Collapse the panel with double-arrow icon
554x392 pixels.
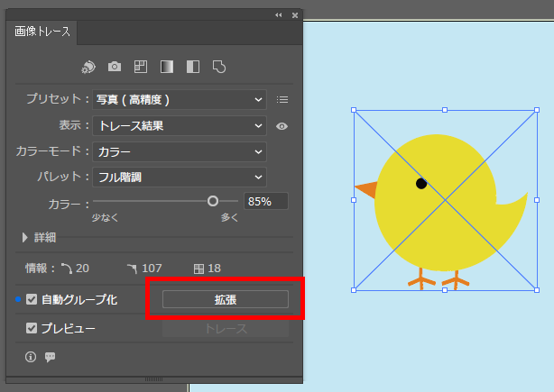pos(279,15)
